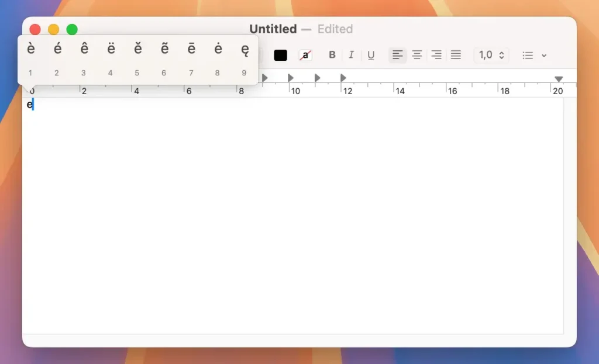Click the first tab stop marker on ruler
Screen dimensions: 599x364
264,77
